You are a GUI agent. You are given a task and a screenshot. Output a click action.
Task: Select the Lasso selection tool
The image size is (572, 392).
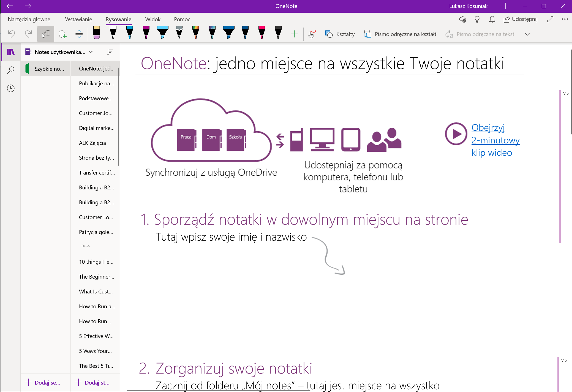(x=62, y=34)
